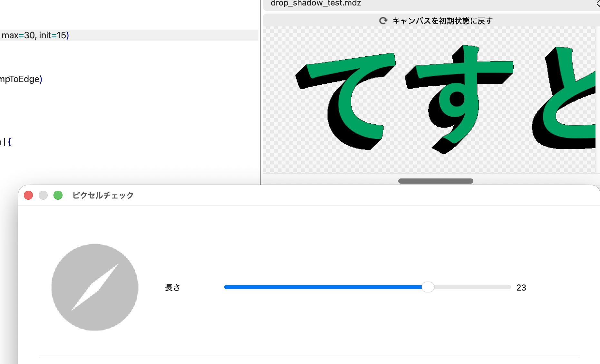Image resolution: width=600 pixels, height=364 pixels.
Task: Click the green zoom button on ピクセルチェック window
Action: point(58,195)
